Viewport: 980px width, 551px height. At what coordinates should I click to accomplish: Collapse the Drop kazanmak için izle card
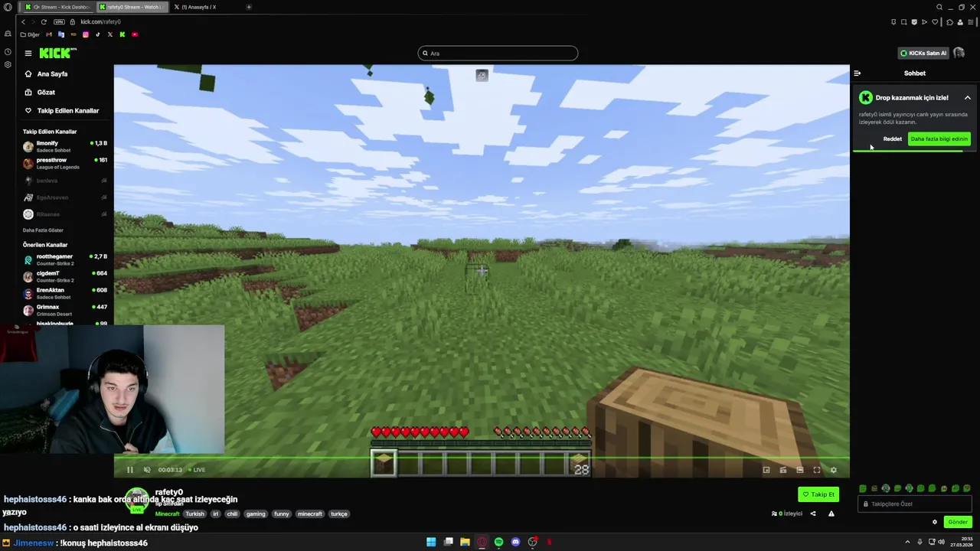point(968,98)
